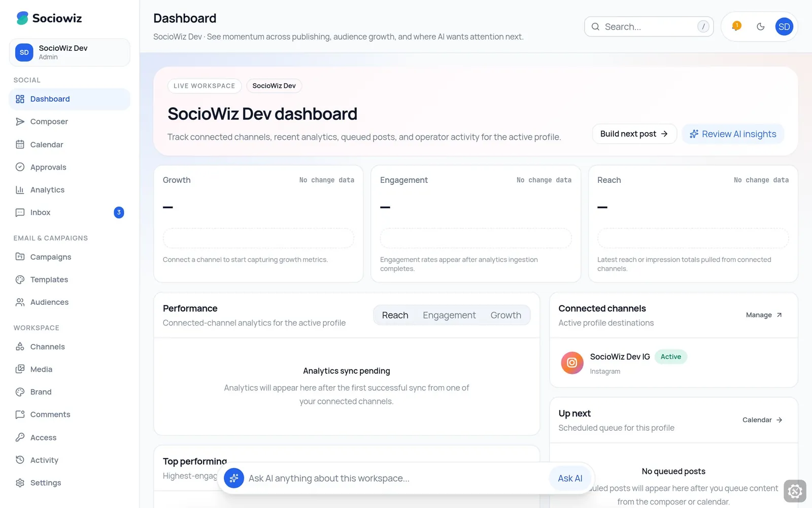Click the LIVE WORKSPACE label

coord(205,86)
